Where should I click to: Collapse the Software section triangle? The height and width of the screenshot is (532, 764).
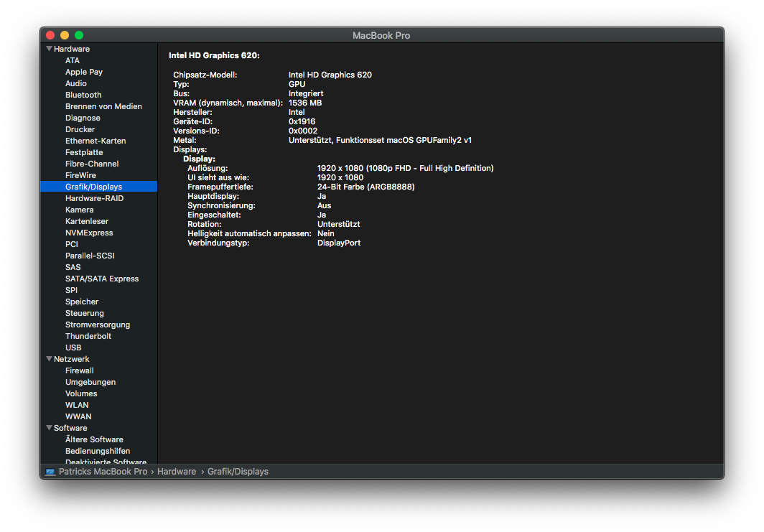click(x=49, y=428)
